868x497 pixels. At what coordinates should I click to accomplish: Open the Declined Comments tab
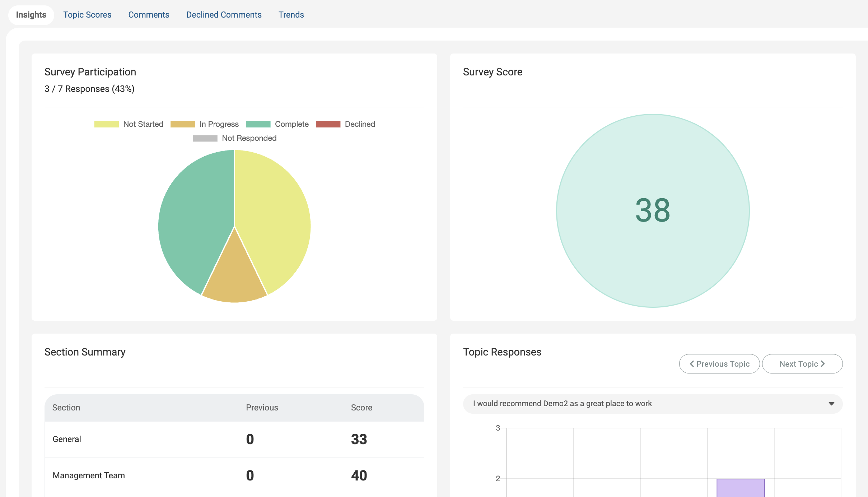tap(224, 15)
